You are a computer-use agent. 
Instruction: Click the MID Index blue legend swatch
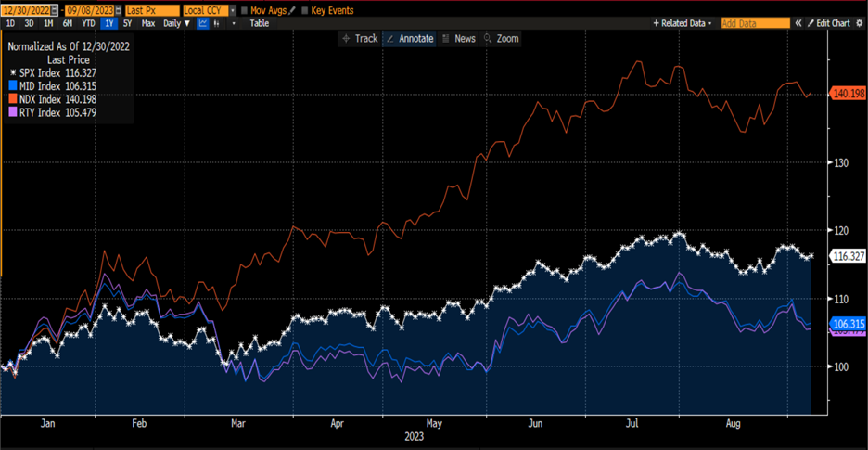coord(13,86)
